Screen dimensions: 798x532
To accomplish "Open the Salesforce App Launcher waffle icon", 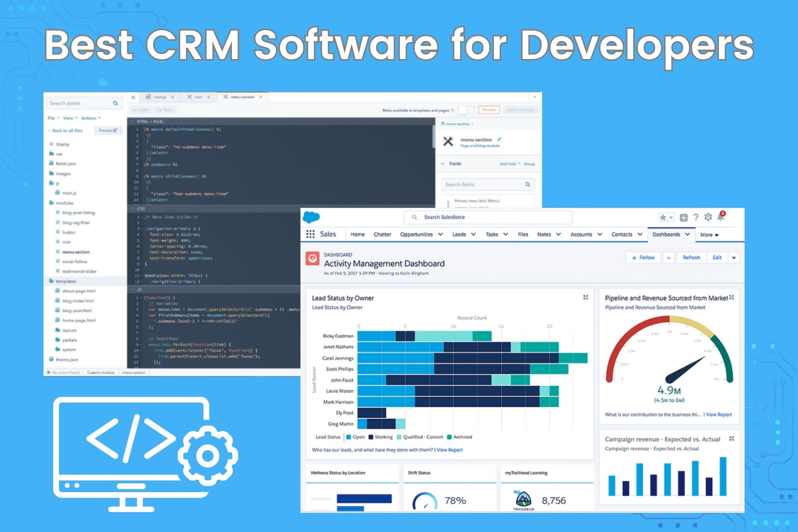I will [x=310, y=234].
